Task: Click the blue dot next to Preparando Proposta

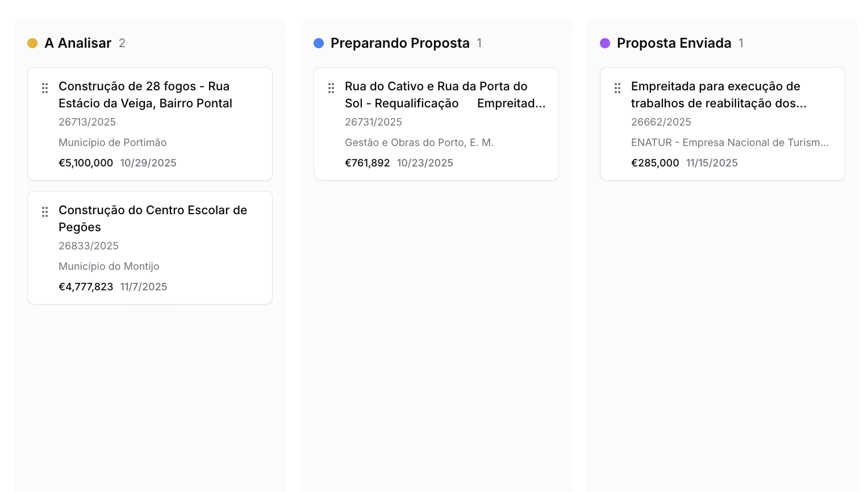Action: [x=319, y=43]
